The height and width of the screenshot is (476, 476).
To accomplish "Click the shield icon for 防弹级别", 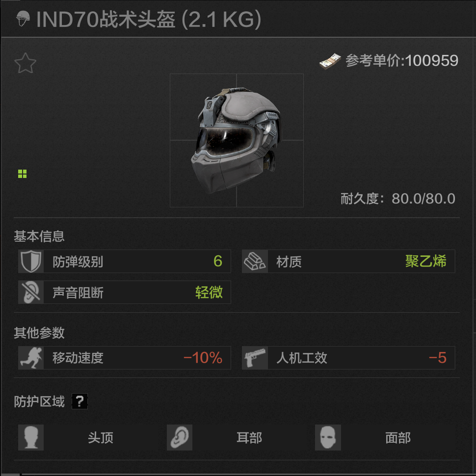I will coord(31,261).
